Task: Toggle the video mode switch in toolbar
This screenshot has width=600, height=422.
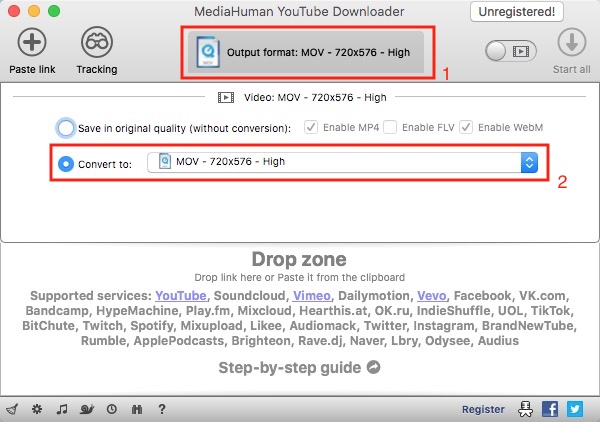Action: tap(511, 51)
